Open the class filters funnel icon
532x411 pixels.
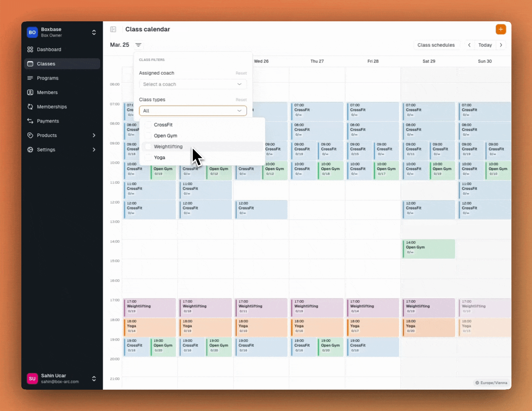point(139,45)
